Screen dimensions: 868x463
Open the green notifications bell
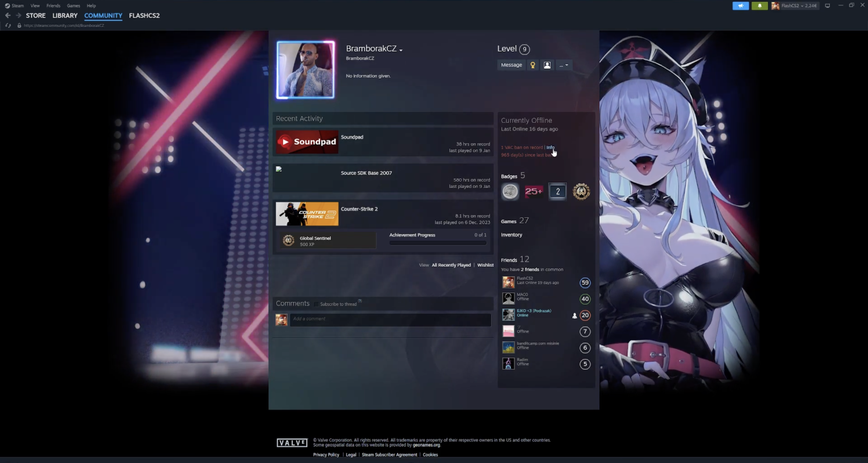click(759, 6)
